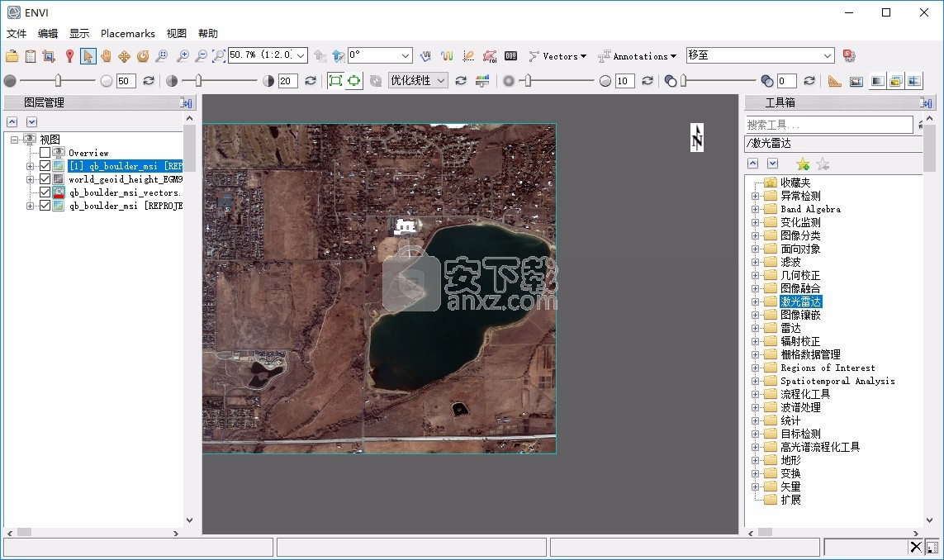Open the Annotations dropdown menu
Image resolution: width=944 pixels, height=560 pixels.
(x=637, y=56)
